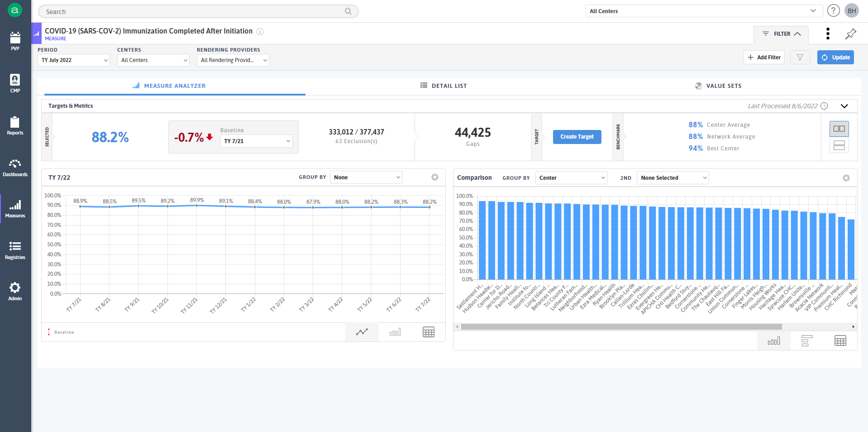This screenshot has height=432, width=868.
Task: Open the Period TY July 2022 dropdown
Action: click(74, 60)
